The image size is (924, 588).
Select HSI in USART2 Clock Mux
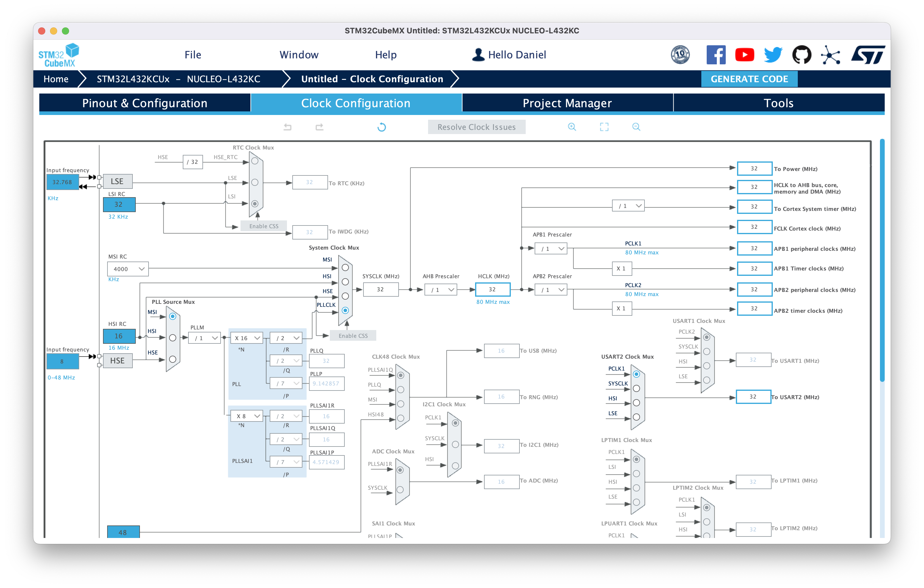[x=636, y=402]
